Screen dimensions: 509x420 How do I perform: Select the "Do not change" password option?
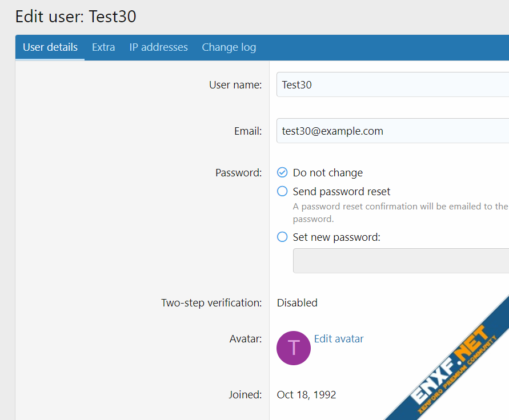(282, 172)
